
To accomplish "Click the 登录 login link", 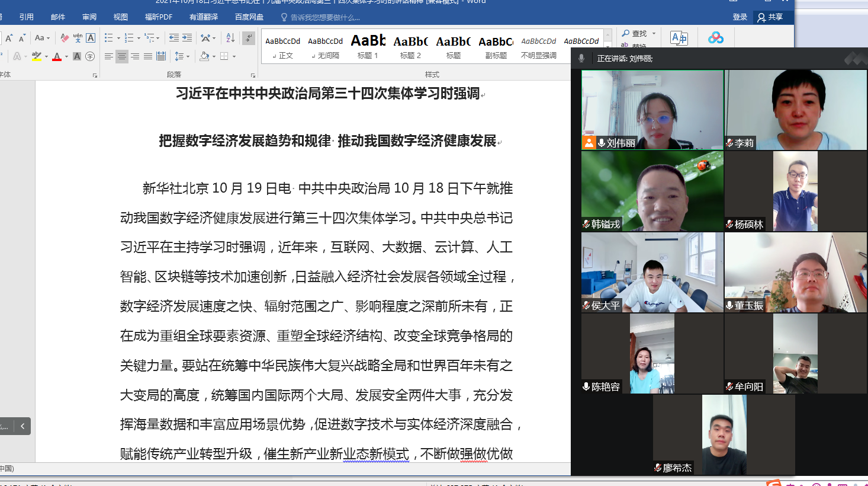I will click(x=740, y=17).
